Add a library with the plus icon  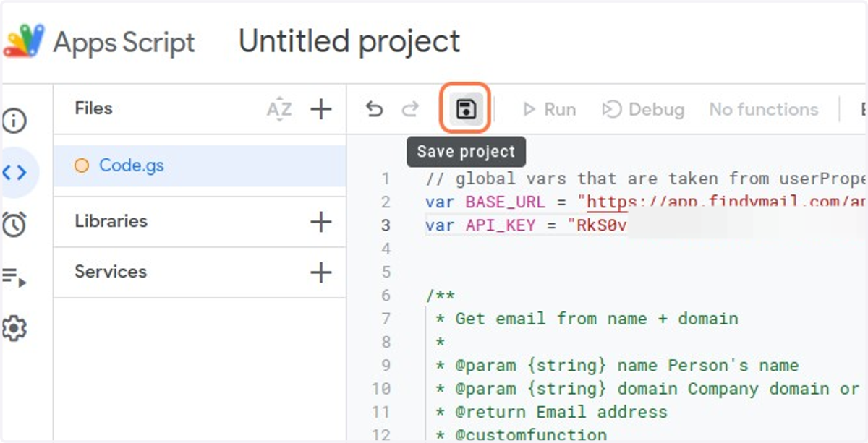pyautogui.click(x=320, y=221)
